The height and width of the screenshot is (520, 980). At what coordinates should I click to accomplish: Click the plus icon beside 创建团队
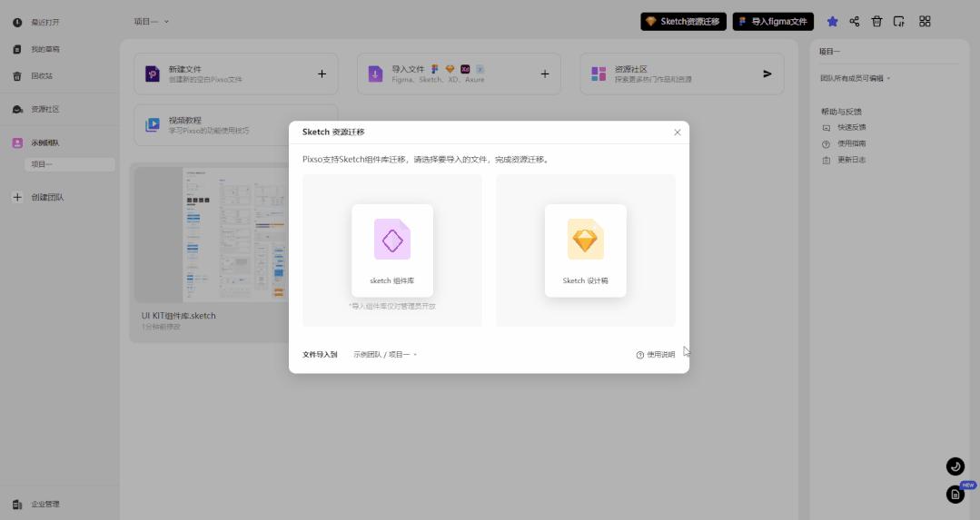[17, 197]
